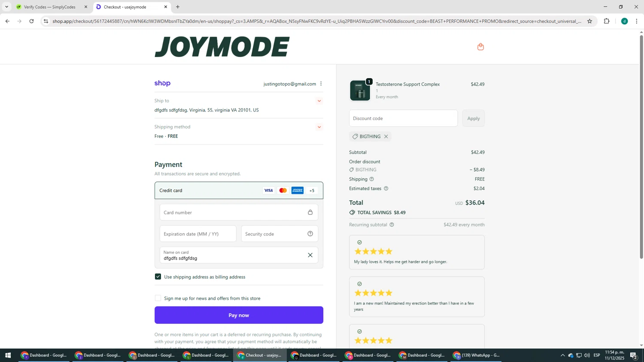Bookmark this page with the star icon
The width and height of the screenshot is (644, 362).
pos(589,21)
